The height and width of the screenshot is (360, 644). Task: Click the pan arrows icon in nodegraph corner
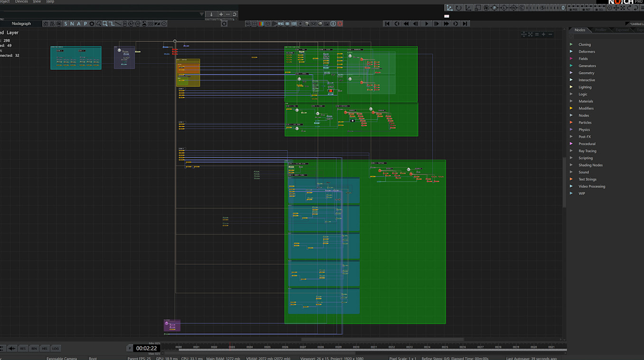(x=523, y=34)
